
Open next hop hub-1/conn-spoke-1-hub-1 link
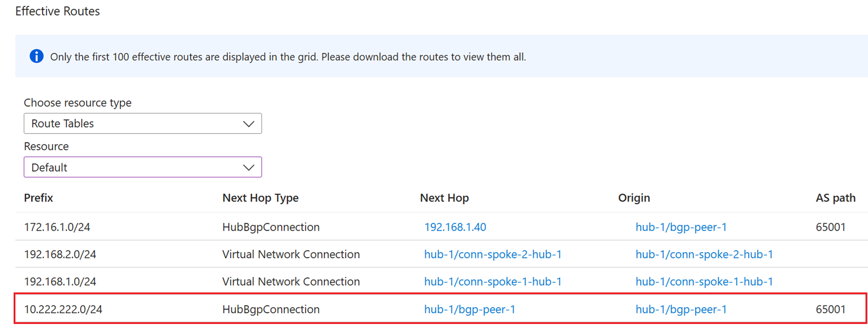pyautogui.click(x=493, y=282)
